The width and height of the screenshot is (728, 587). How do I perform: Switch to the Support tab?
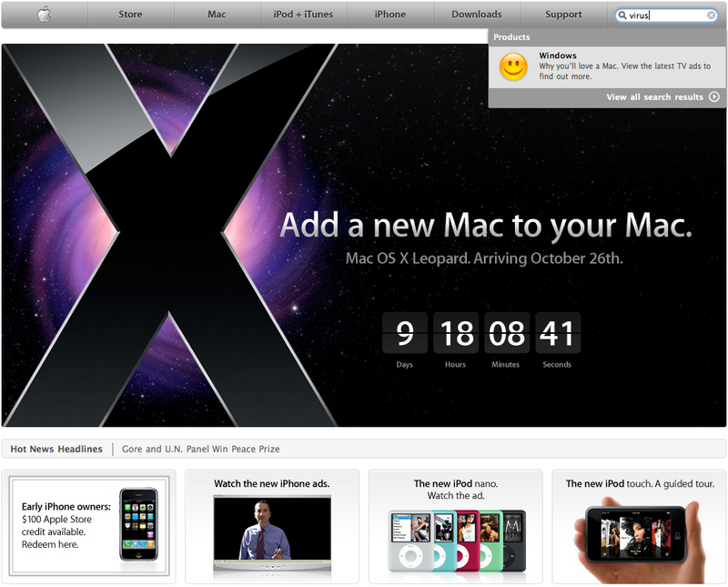[x=563, y=15]
